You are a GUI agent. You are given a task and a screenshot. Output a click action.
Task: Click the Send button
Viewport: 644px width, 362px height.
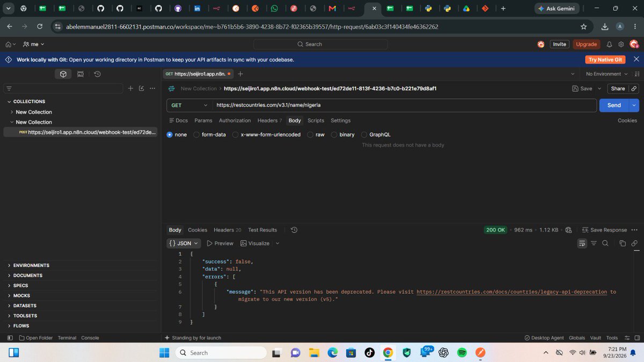pyautogui.click(x=614, y=105)
